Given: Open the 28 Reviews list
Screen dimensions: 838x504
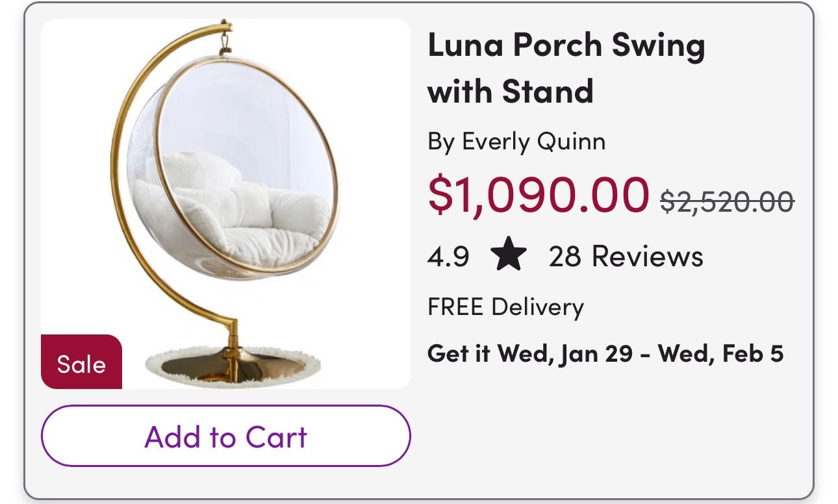Looking at the screenshot, I should click(x=626, y=256).
